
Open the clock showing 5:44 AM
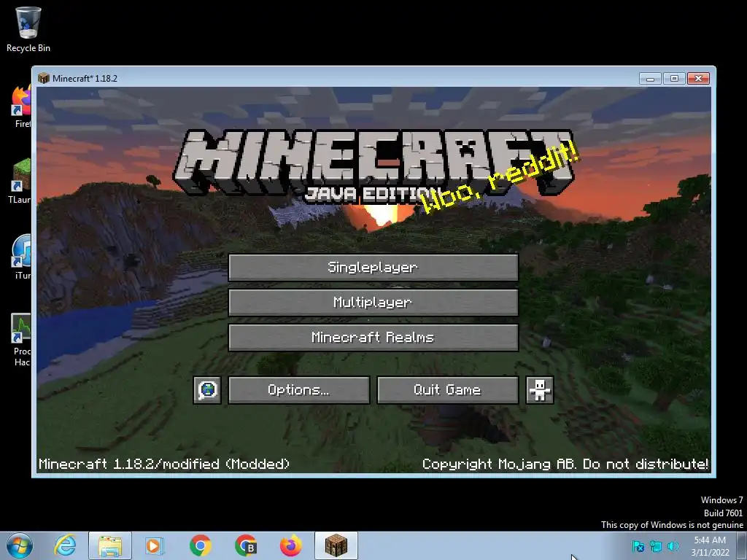coord(710,545)
